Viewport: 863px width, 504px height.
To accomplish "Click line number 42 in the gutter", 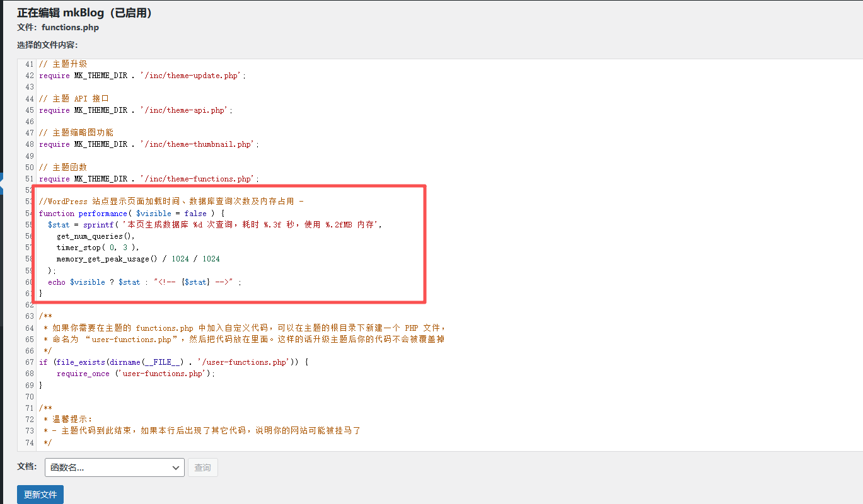I will (29, 76).
